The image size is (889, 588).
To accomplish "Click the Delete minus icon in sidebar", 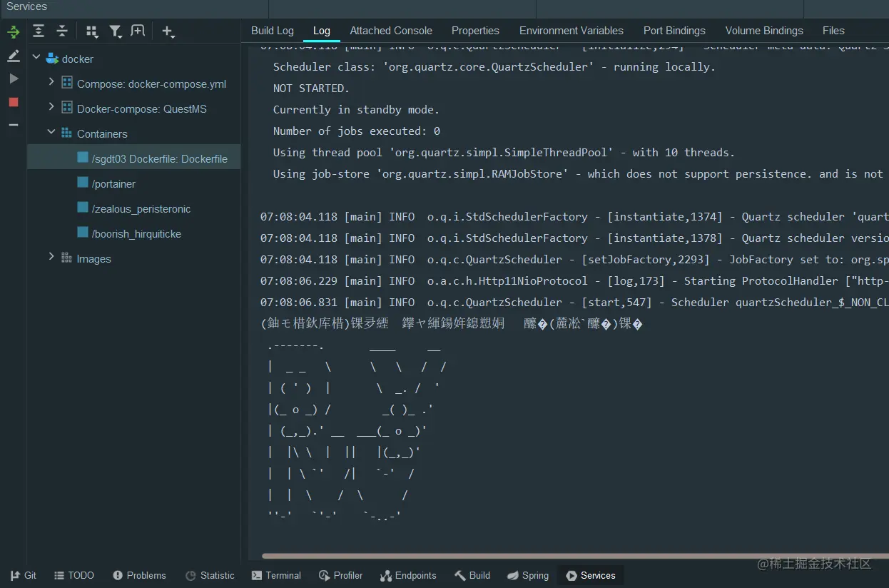I will (x=14, y=125).
